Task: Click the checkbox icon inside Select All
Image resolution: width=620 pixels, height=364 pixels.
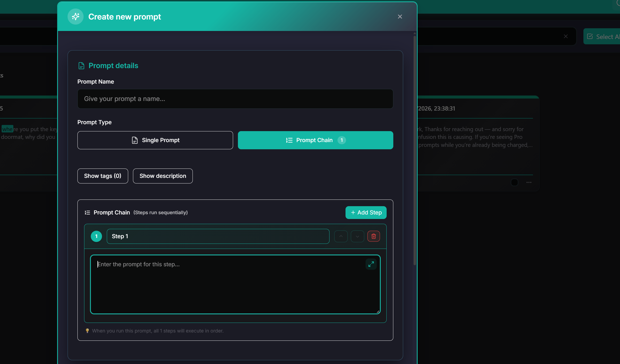Action: (590, 36)
